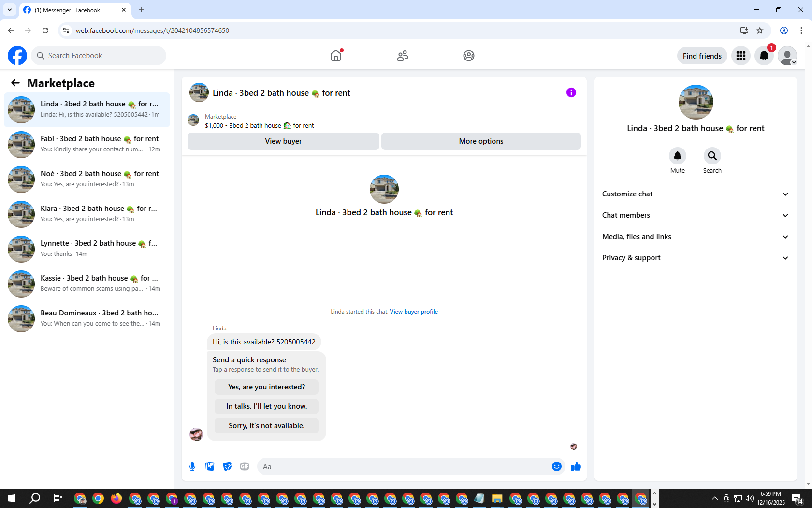The height and width of the screenshot is (508, 812).
Task: Select the Messenger | Facebook browser tab
Action: tap(75, 10)
